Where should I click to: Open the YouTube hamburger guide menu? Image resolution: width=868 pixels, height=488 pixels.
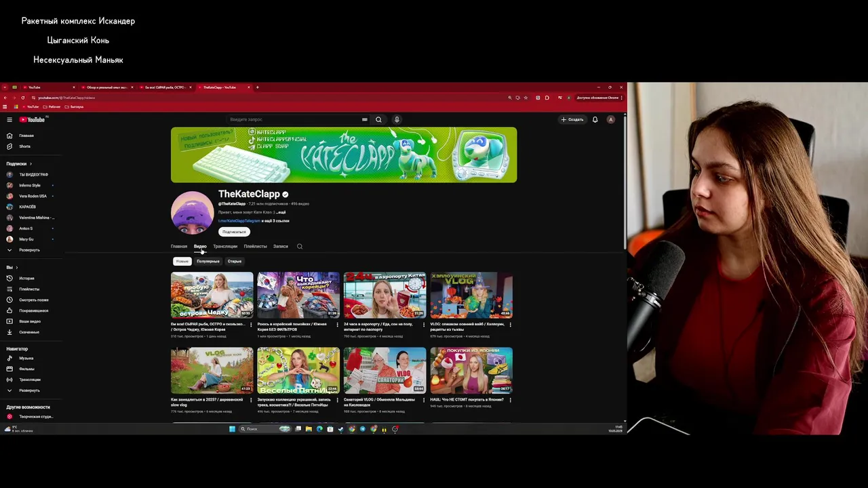9,119
